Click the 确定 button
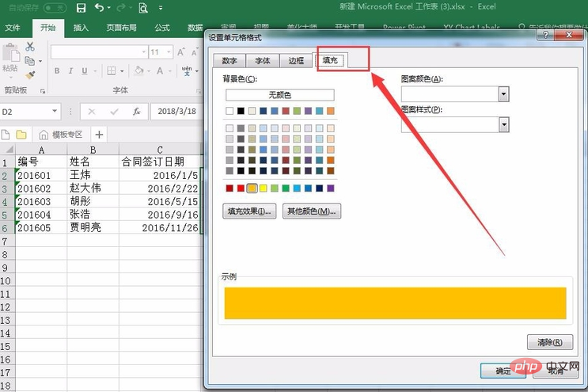 pos(503,371)
